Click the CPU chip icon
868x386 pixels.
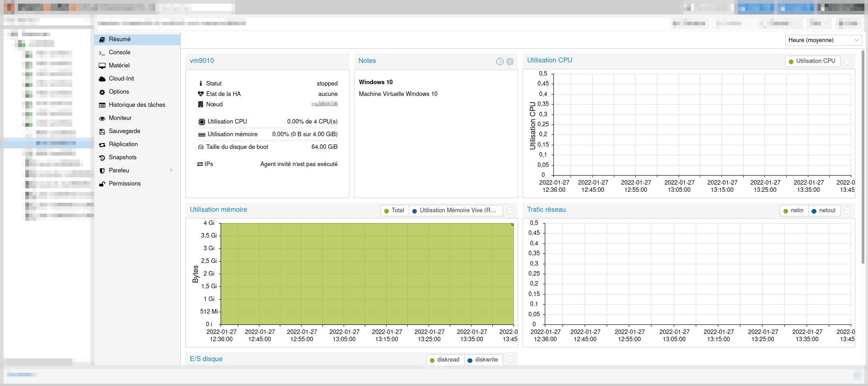tap(202, 122)
